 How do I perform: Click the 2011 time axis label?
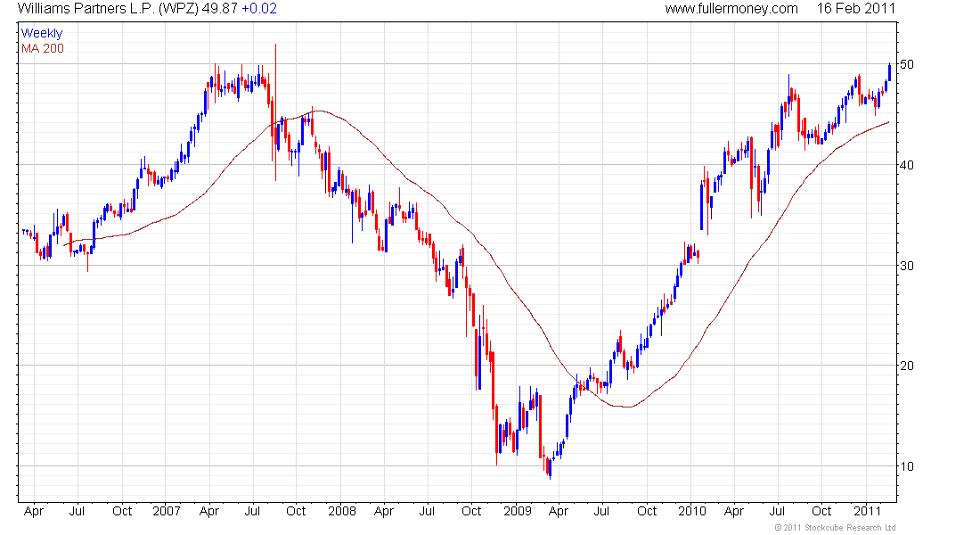tap(867, 511)
